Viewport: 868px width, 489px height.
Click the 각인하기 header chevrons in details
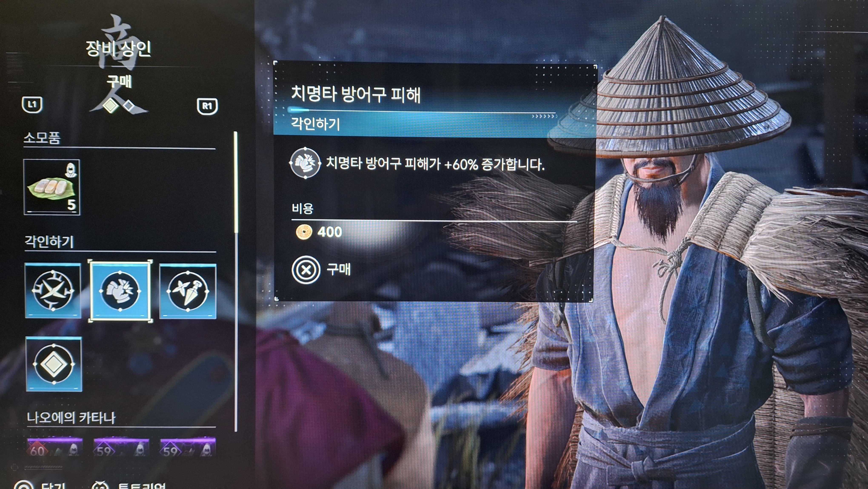click(544, 116)
